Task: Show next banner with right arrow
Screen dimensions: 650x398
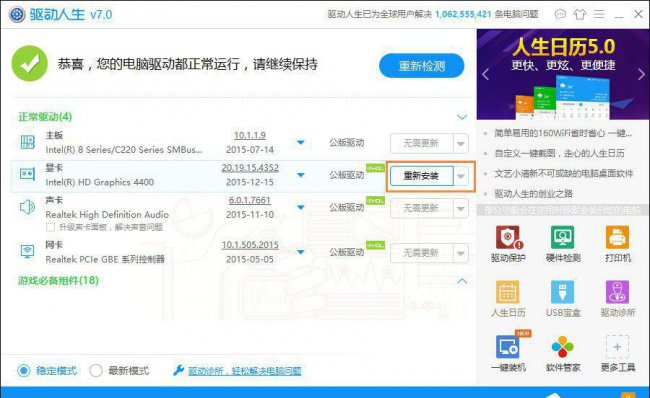Action: click(x=641, y=74)
